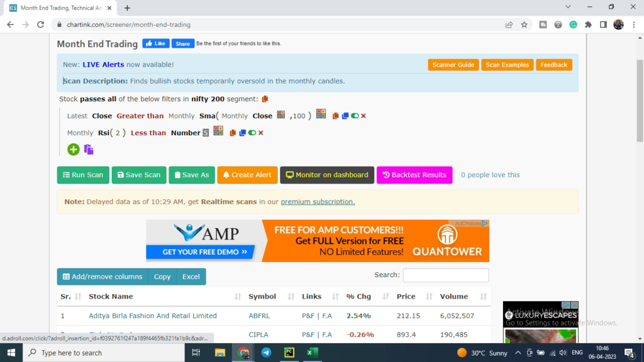Bookmark this page with star icon
Viewport: 644px width, 362px height.
524,25
